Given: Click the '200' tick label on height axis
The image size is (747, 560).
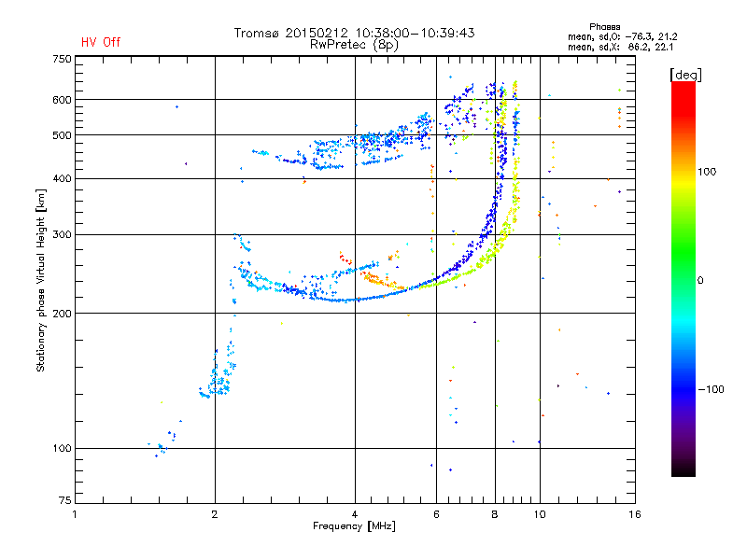Looking at the screenshot, I should [62, 314].
